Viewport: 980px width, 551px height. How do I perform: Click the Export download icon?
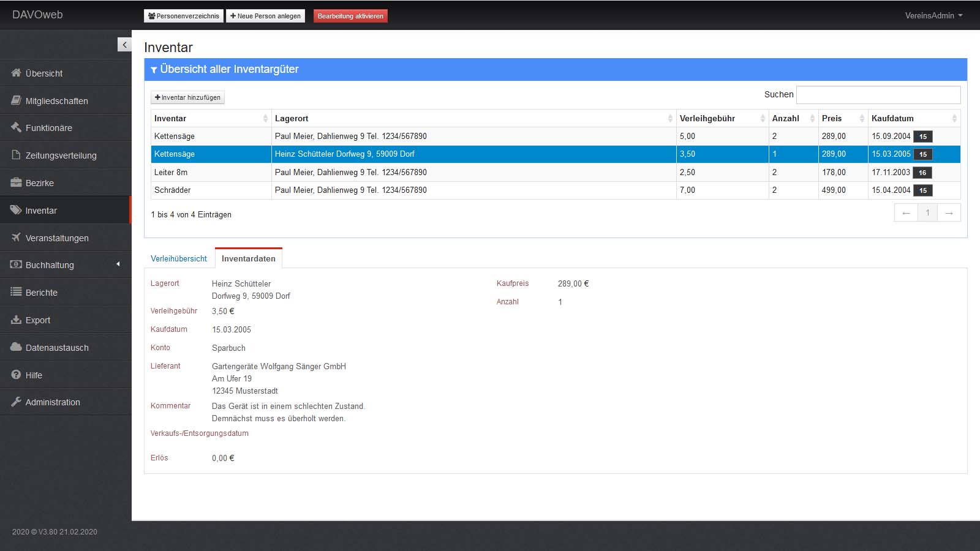[x=16, y=320]
